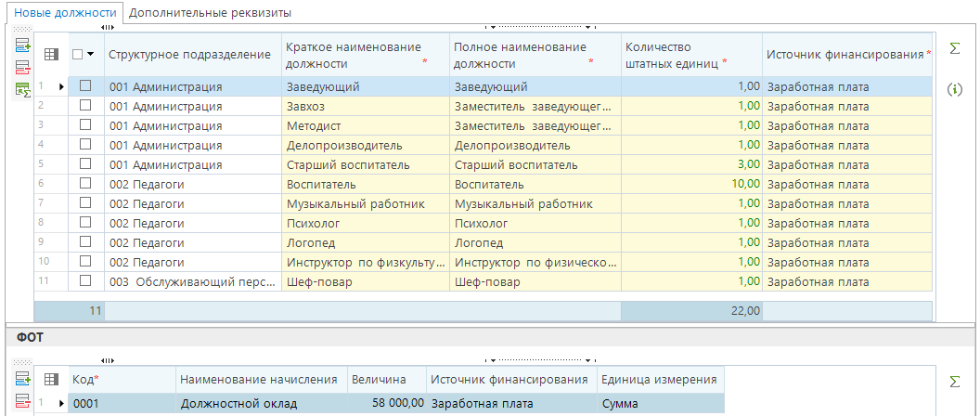The image size is (980, 416).
Task: Click the sigma icon beside ФОТ table
Action: coord(954,381)
